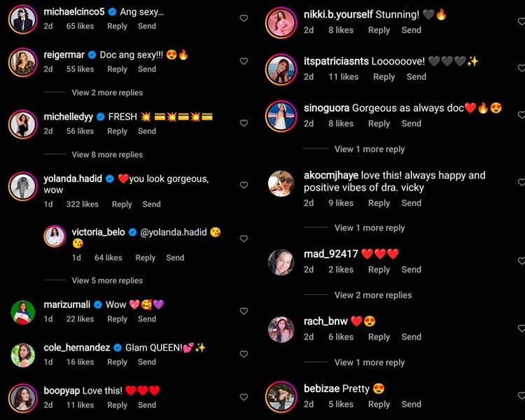Like victoria_belo's reply to yolanda.hadid

244,239
